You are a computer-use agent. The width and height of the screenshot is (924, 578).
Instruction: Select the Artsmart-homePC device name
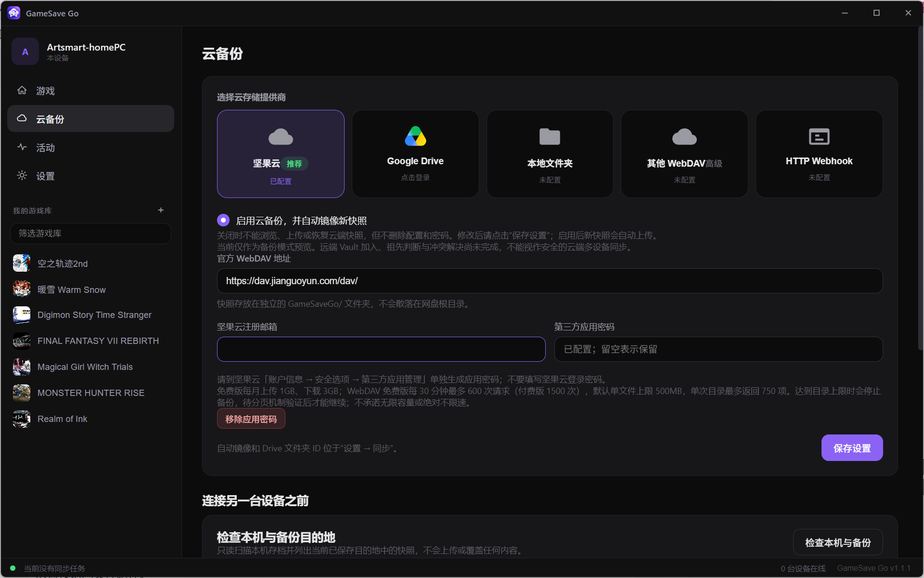86,47
